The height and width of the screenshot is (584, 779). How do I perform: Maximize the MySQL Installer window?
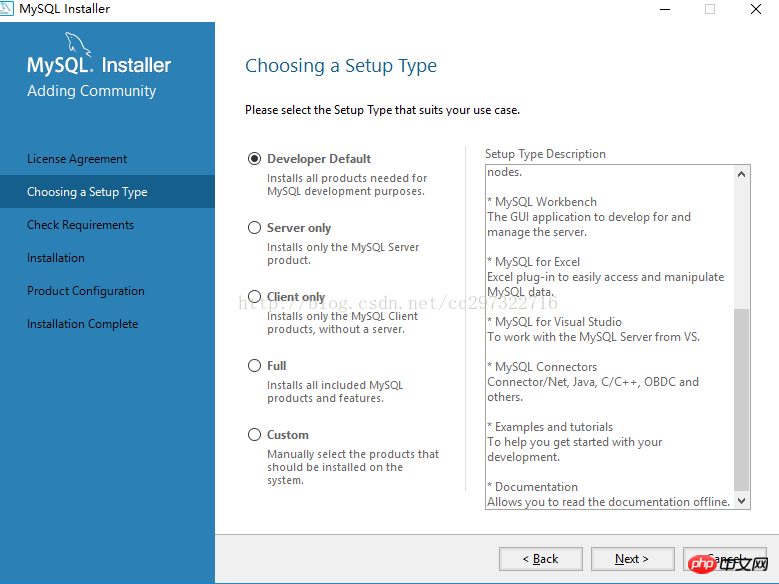[x=710, y=9]
